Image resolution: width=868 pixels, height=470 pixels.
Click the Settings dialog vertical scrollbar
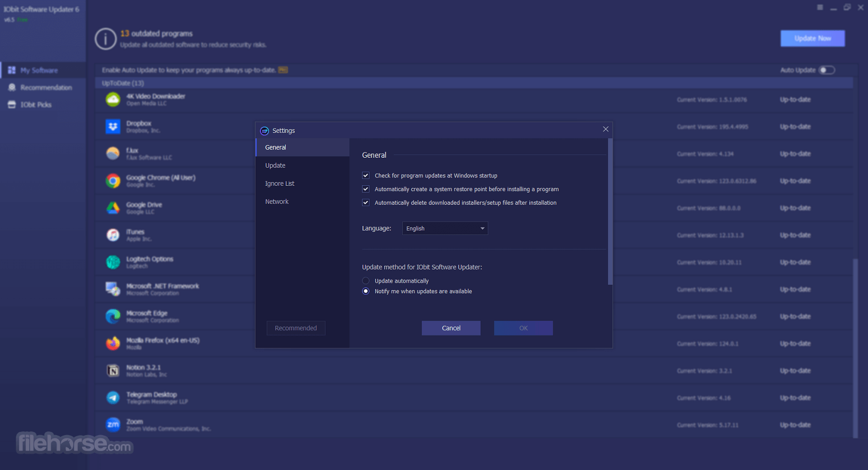[x=610, y=212]
